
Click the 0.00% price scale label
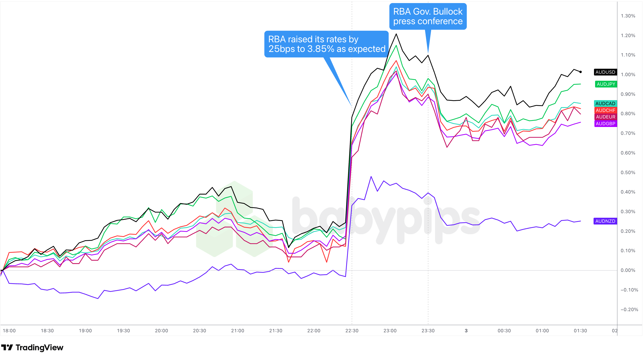(x=628, y=270)
